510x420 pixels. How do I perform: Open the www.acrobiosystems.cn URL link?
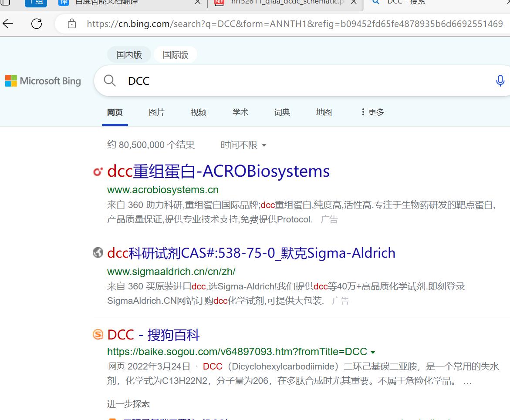point(162,190)
